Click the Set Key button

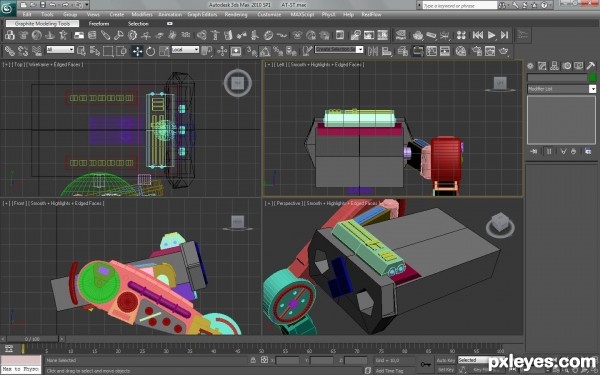pos(445,369)
